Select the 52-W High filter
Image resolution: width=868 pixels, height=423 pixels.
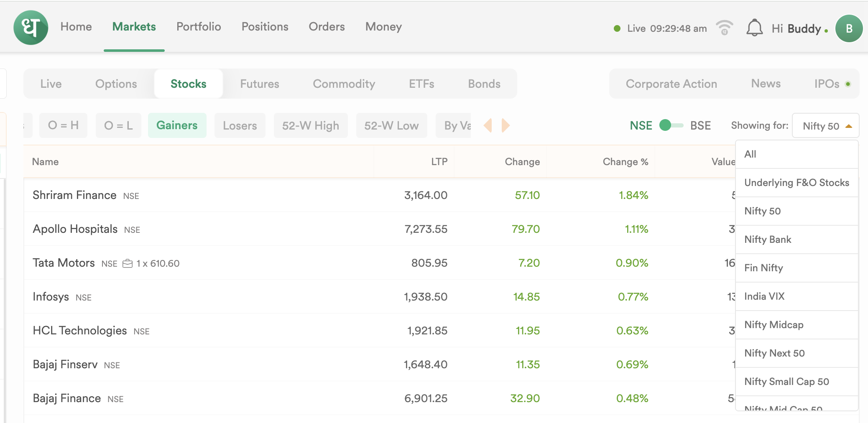click(x=310, y=125)
